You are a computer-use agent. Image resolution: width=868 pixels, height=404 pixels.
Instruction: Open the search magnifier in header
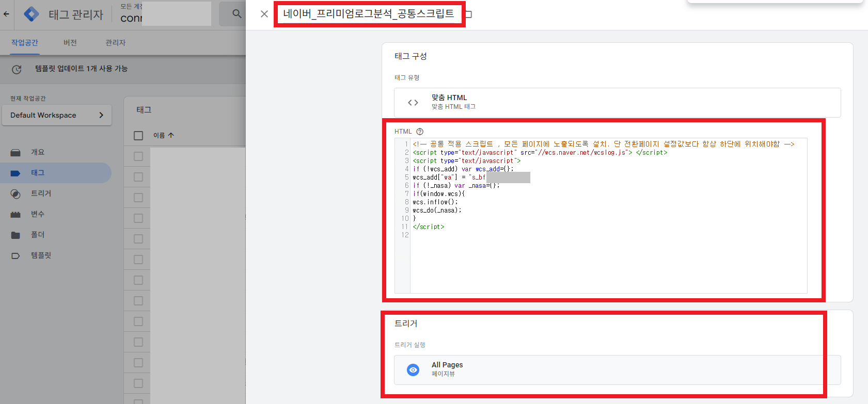(237, 14)
